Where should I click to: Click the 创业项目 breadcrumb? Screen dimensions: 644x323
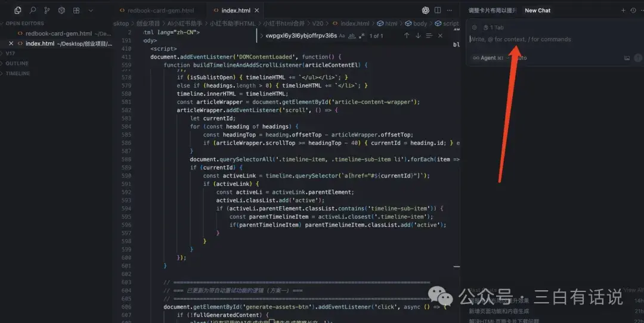[148, 23]
